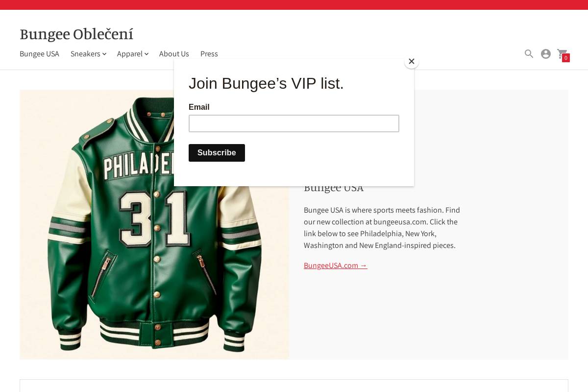Expand the Apparel dropdown menu
The width and height of the screenshot is (588, 392).
click(132, 54)
